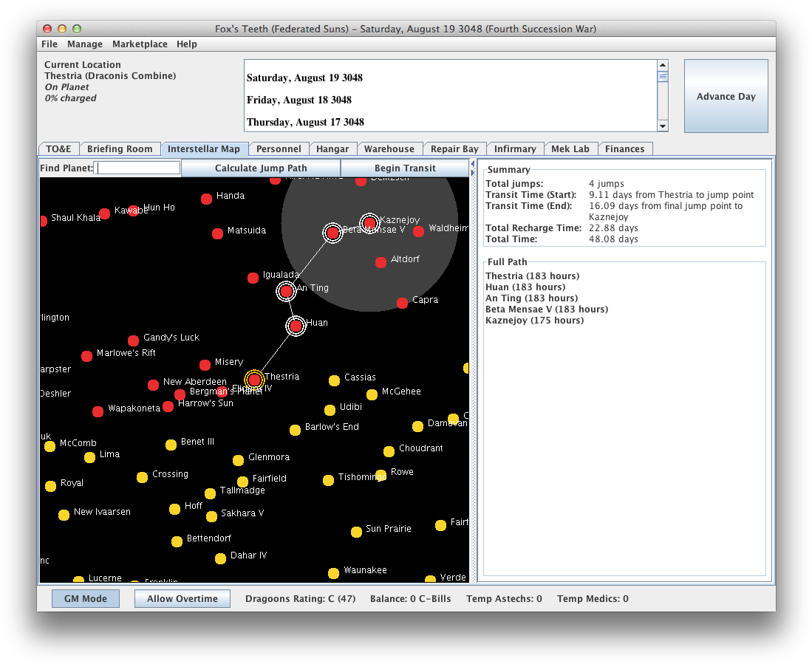Image resolution: width=812 pixels, height=664 pixels.
Task: Click the Thestria planet marker
Action: coord(254,380)
